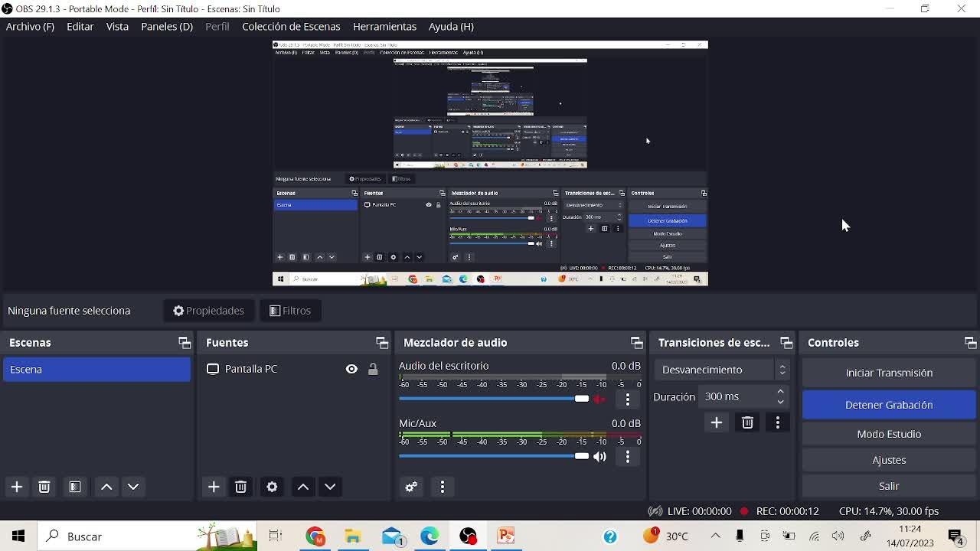Open source Propiedades button
This screenshot has height=551, width=980.
pyautogui.click(x=208, y=311)
